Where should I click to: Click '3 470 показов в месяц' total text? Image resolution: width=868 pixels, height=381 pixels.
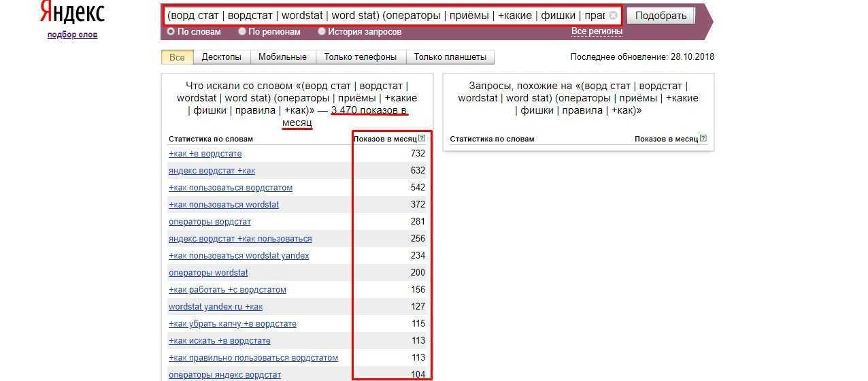[x=346, y=116]
